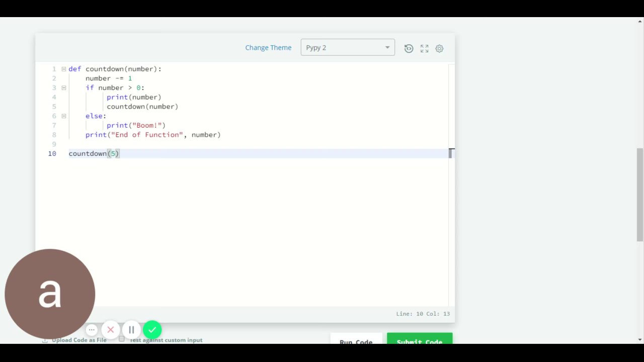Screen dimensions: 644x362
Task: Finish recording with green checkmark button
Action: tap(152, 330)
